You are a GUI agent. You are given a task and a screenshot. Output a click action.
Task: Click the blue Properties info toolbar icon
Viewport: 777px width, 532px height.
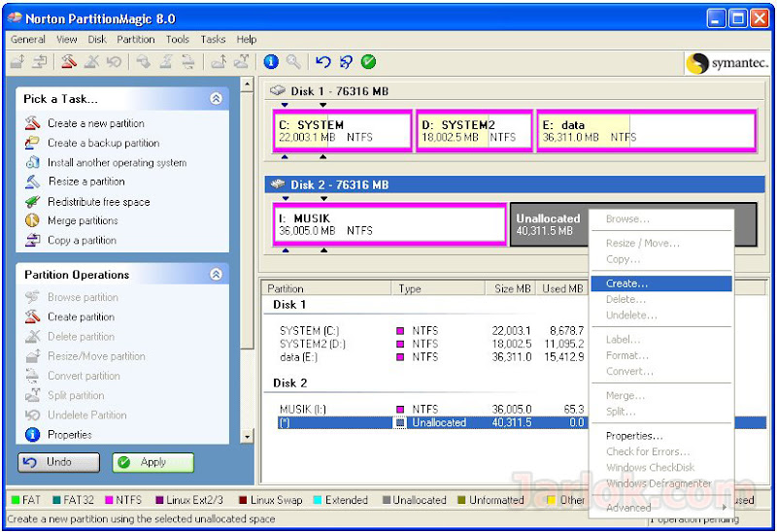[271, 62]
